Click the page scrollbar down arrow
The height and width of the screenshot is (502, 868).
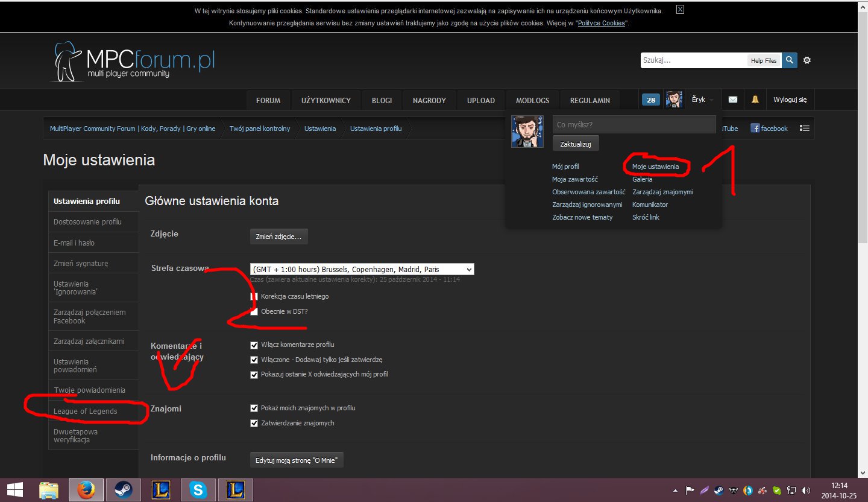coord(863,472)
